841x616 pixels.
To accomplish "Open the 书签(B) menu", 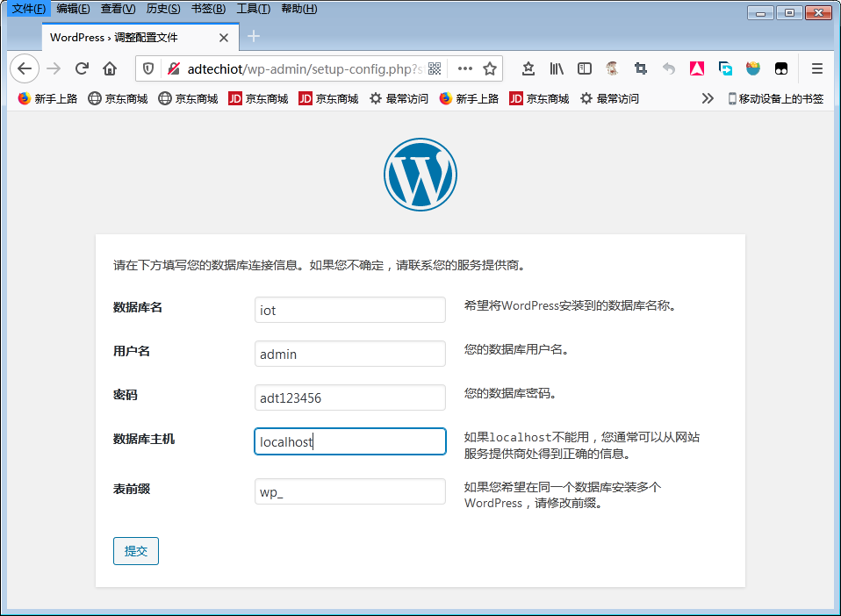I will 208,9.
